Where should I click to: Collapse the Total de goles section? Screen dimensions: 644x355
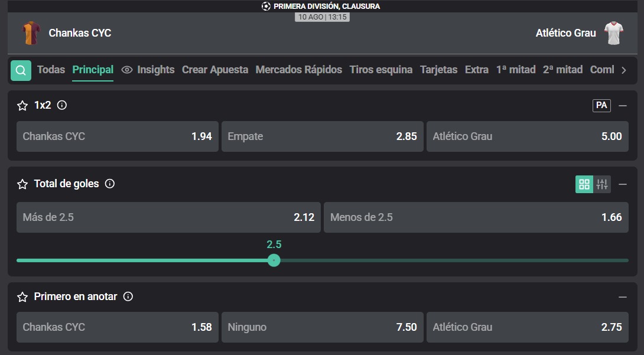click(x=623, y=184)
